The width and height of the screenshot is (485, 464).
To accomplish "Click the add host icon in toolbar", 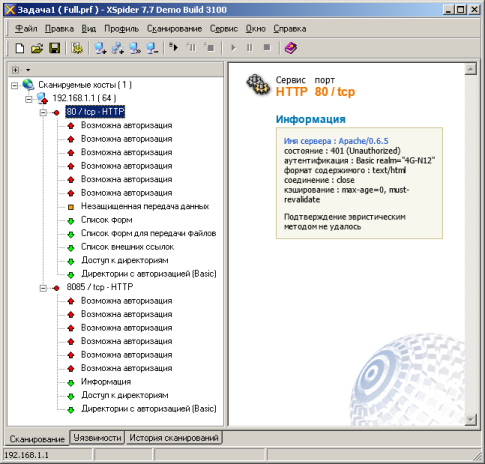I will 100,48.
